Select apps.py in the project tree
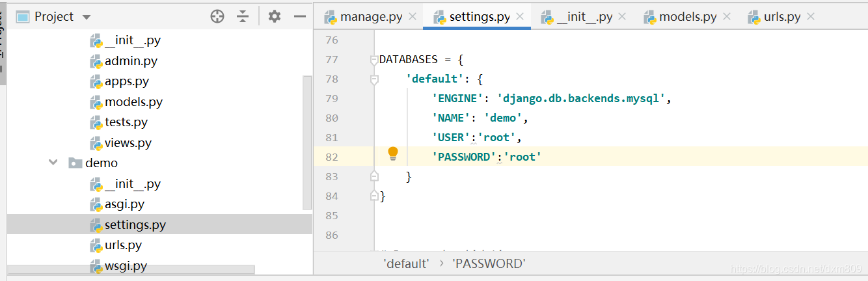This screenshot has width=868, height=281. pyautogui.click(x=127, y=81)
